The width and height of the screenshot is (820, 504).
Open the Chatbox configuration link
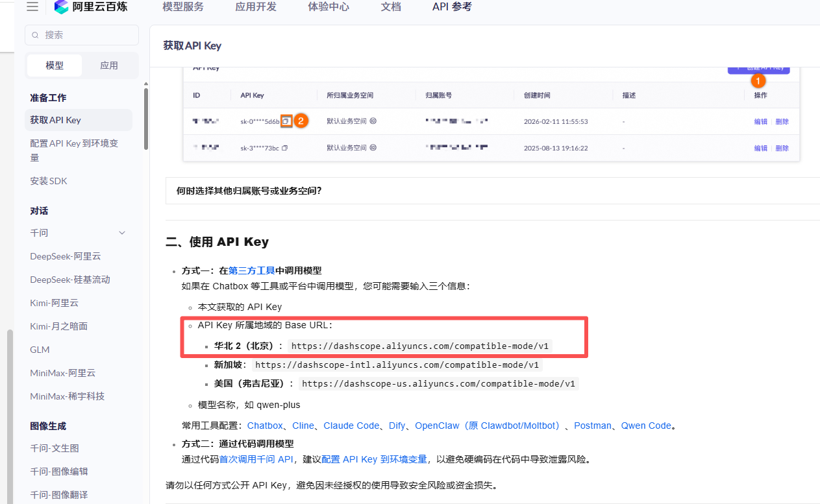[265, 426]
